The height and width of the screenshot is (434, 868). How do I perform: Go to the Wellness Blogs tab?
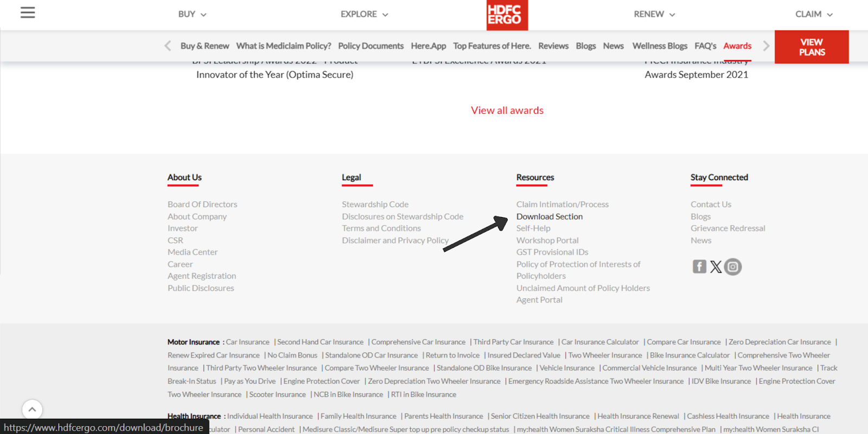coord(660,46)
